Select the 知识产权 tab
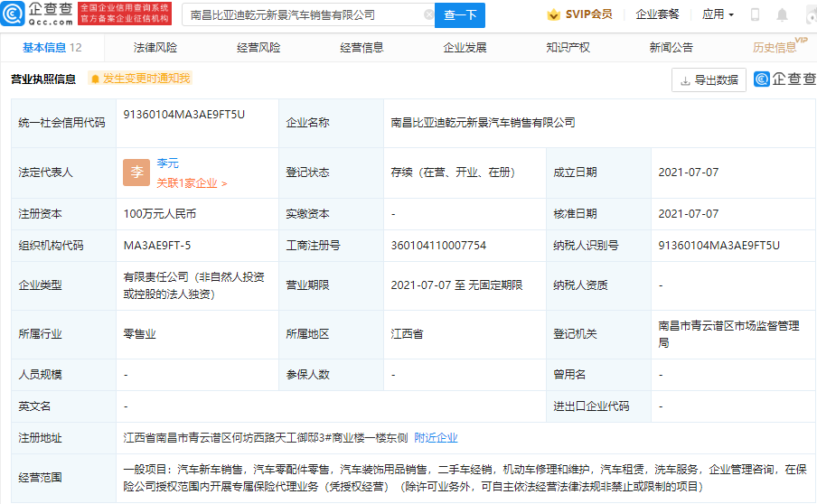817x504 pixels. (568, 47)
